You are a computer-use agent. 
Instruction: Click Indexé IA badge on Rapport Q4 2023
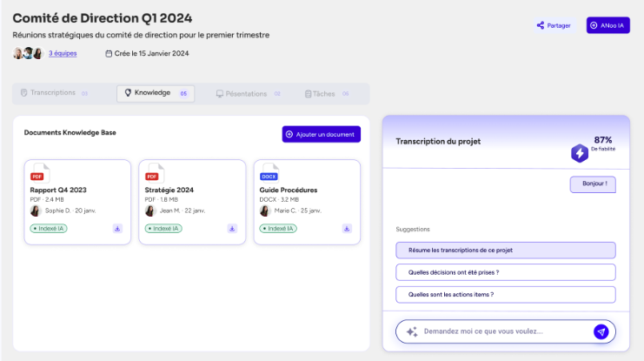pyautogui.click(x=49, y=229)
